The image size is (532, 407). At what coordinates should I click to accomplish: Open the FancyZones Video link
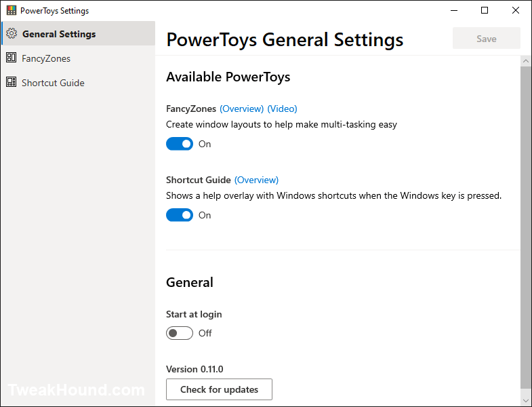click(x=283, y=109)
